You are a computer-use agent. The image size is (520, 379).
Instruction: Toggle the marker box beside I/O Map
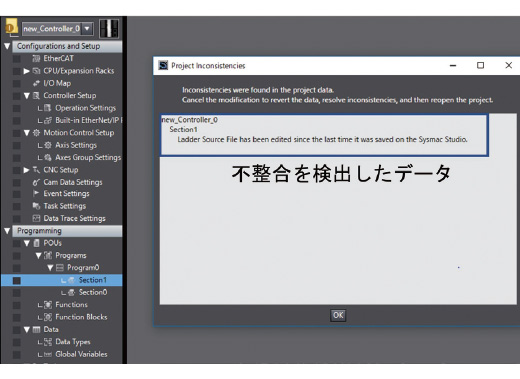tap(17, 84)
